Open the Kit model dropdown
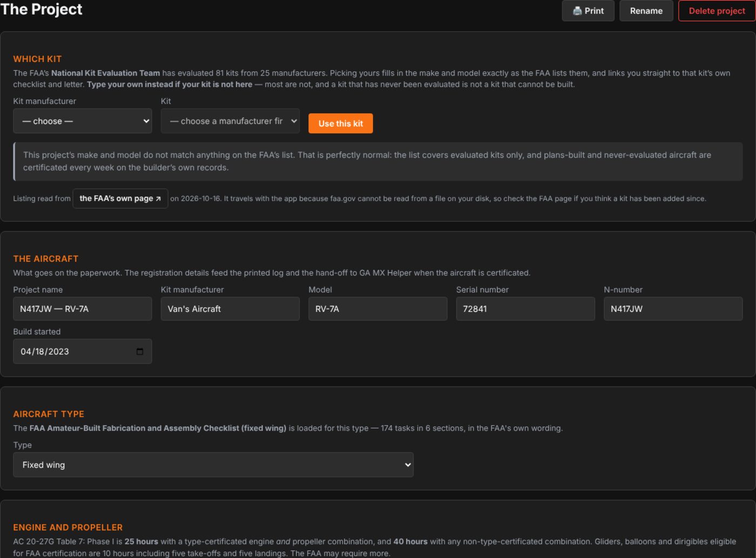The image size is (756, 558). pyautogui.click(x=230, y=121)
